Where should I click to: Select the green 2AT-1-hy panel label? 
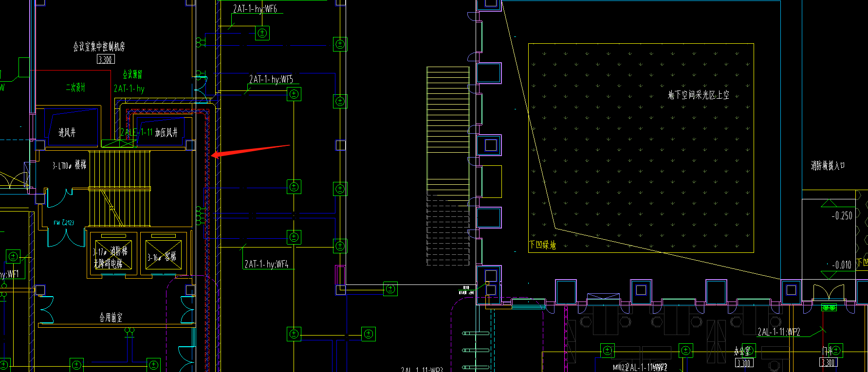(x=129, y=89)
